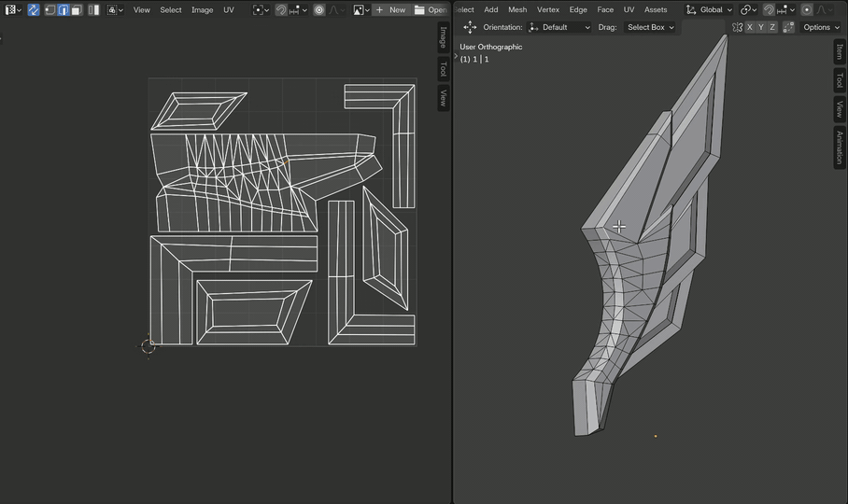The width and height of the screenshot is (848, 504).
Task: Open the Image menu
Action: click(x=203, y=9)
